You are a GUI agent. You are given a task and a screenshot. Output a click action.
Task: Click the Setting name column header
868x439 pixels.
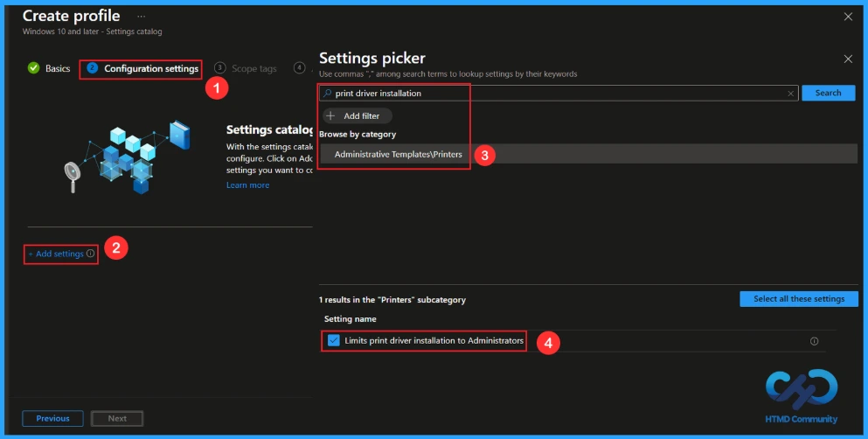[350, 319]
